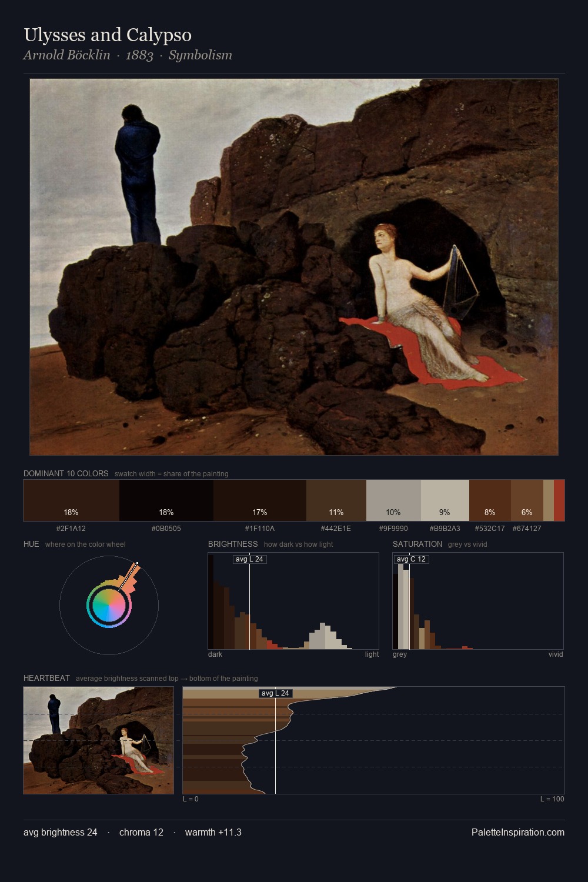Click the Ulysses and Calypso title
588x882 pixels.
108,35
